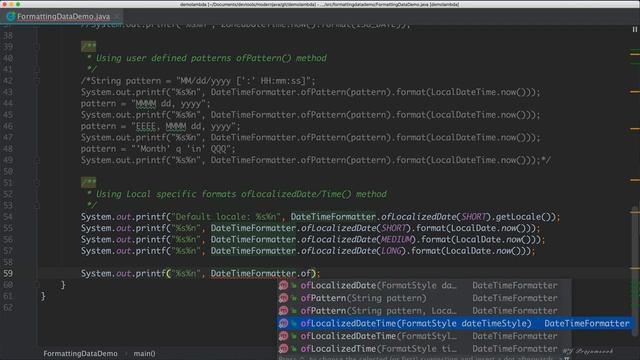This screenshot has height=360, width=640.
Task: Click the method icon beside ofLocalizedTime(FormatStyle ti…
Action: [x=283, y=349]
